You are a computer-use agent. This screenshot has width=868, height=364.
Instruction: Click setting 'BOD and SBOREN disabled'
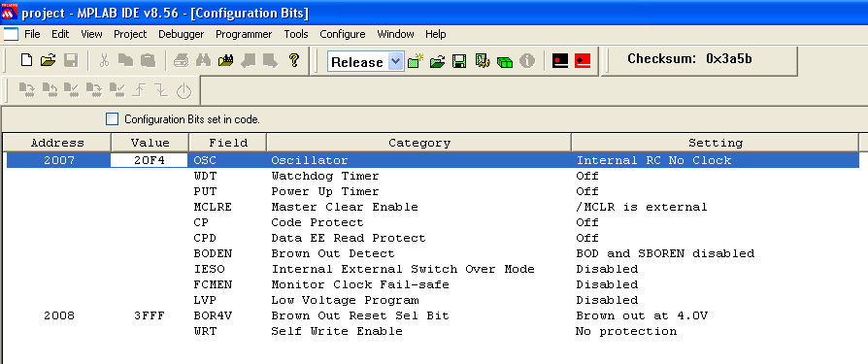(x=665, y=253)
